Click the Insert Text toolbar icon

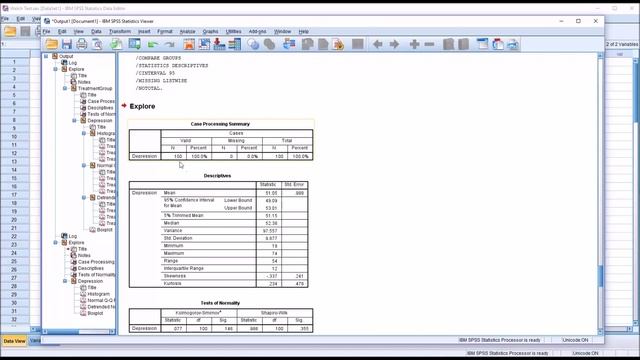(513, 44)
